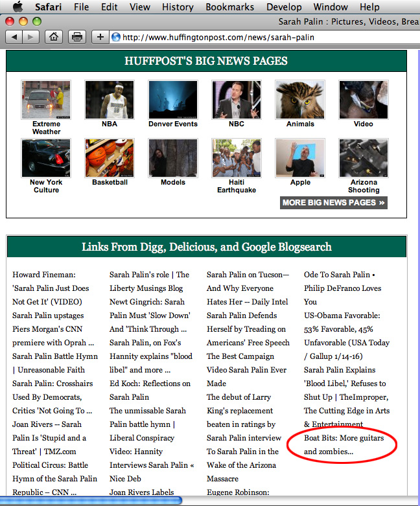The height and width of the screenshot is (506, 420).
Task: Open Hannity explains "blood libel" link
Action: point(151,356)
